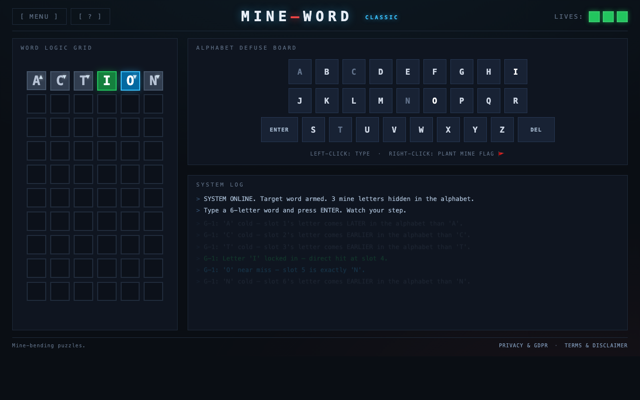The width and height of the screenshot is (640, 400).
Task: Click greyed letter key T on keyboard
Action: tap(340, 129)
